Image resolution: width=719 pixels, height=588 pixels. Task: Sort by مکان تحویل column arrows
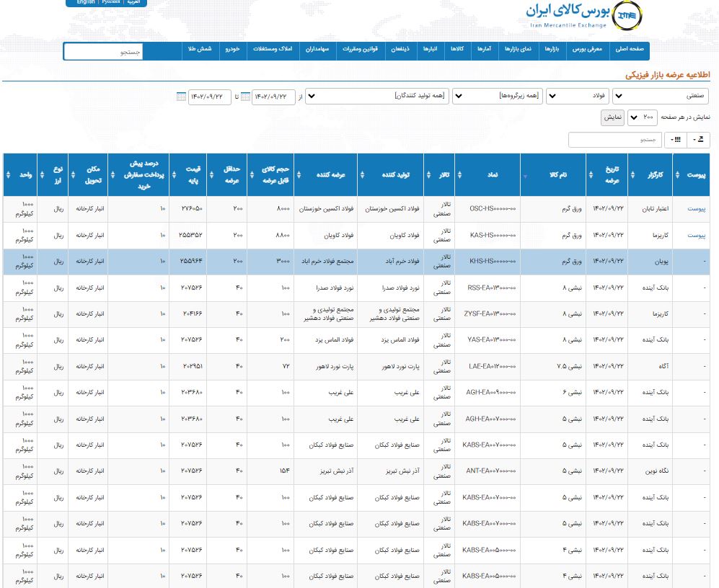(73, 174)
